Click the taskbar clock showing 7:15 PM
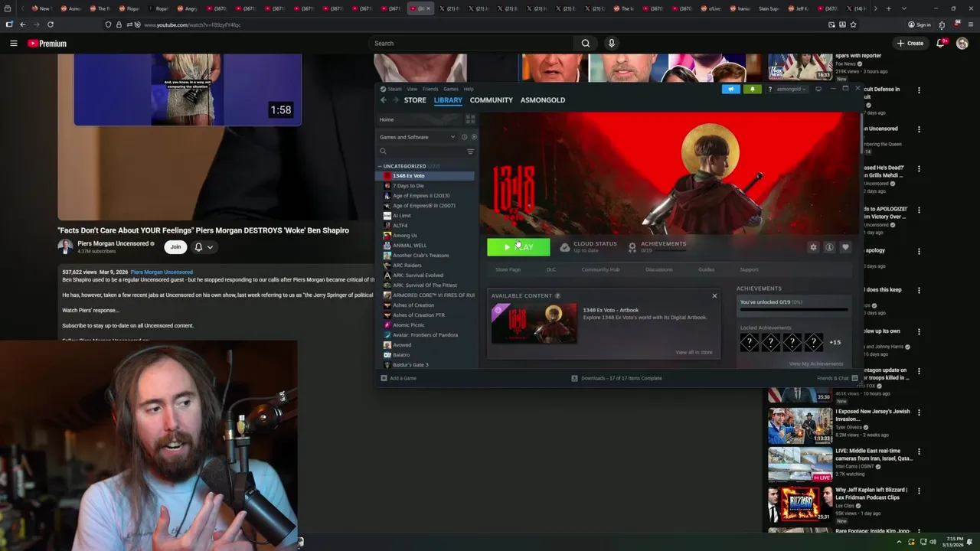 [x=954, y=542]
